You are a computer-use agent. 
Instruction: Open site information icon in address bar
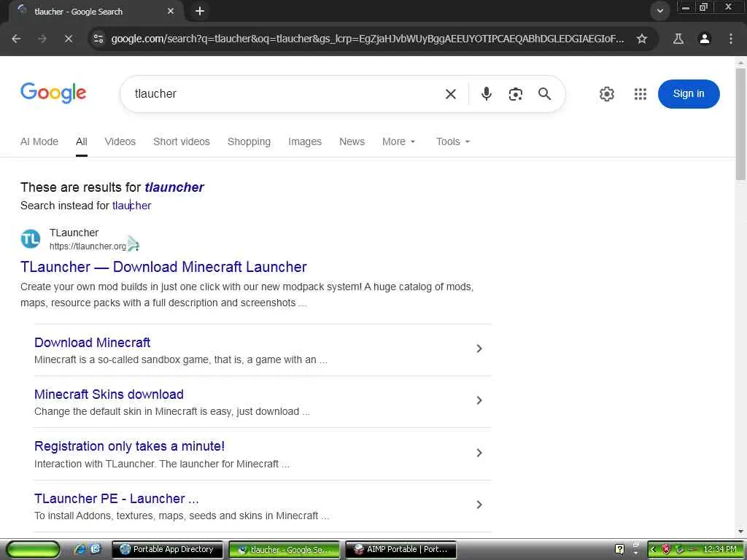click(x=98, y=39)
